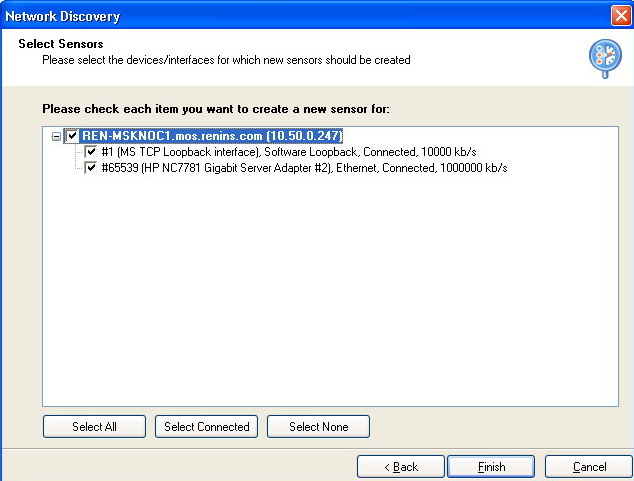Toggle the MS TCP Loopback interface checkbox
Screen dimensions: 634x481
tap(91, 152)
